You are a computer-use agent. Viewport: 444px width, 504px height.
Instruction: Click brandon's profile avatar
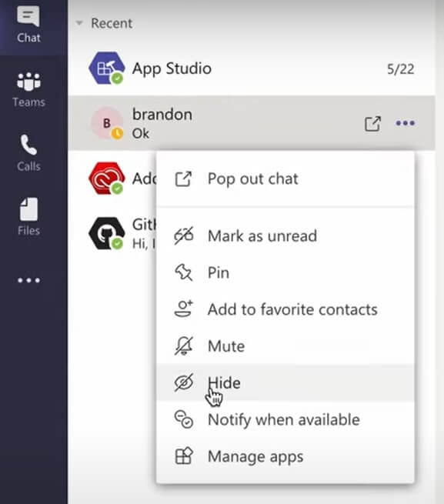tap(107, 123)
